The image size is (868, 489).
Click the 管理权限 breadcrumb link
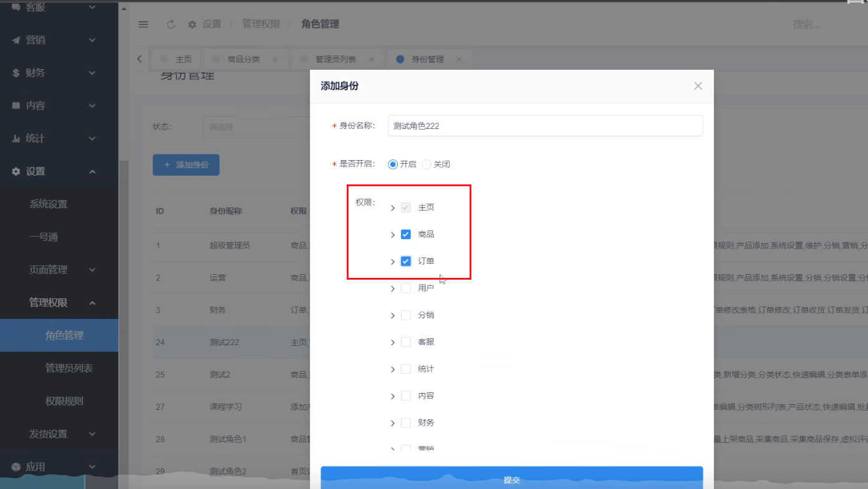click(x=261, y=24)
